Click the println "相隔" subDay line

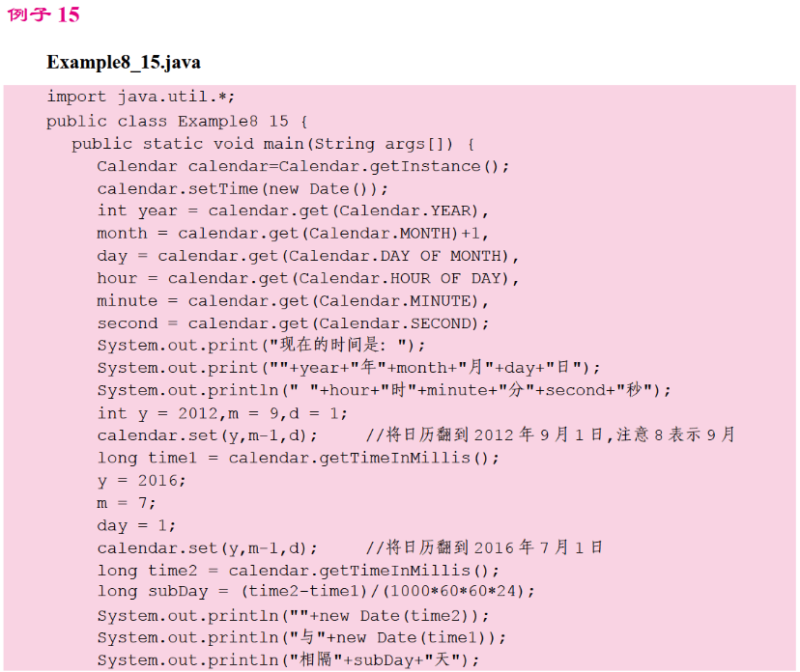click(x=288, y=659)
